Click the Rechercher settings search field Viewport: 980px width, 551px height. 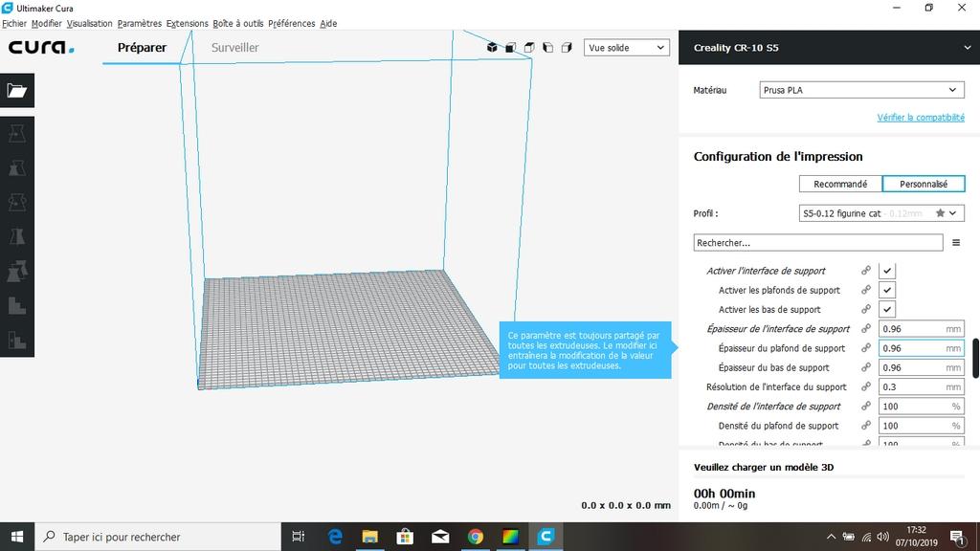818,242
